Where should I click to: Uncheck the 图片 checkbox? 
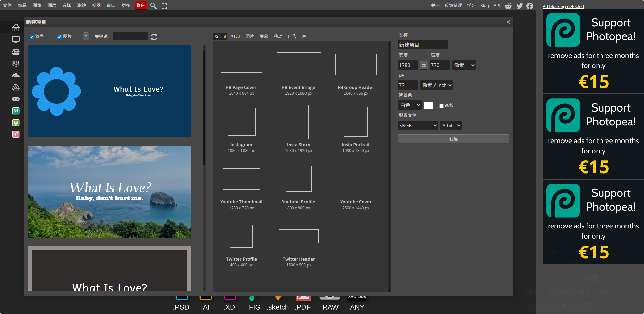click(x=59, y=37)
